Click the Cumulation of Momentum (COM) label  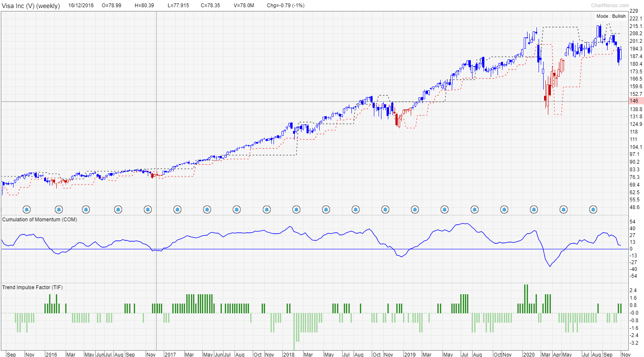[40, 220]
